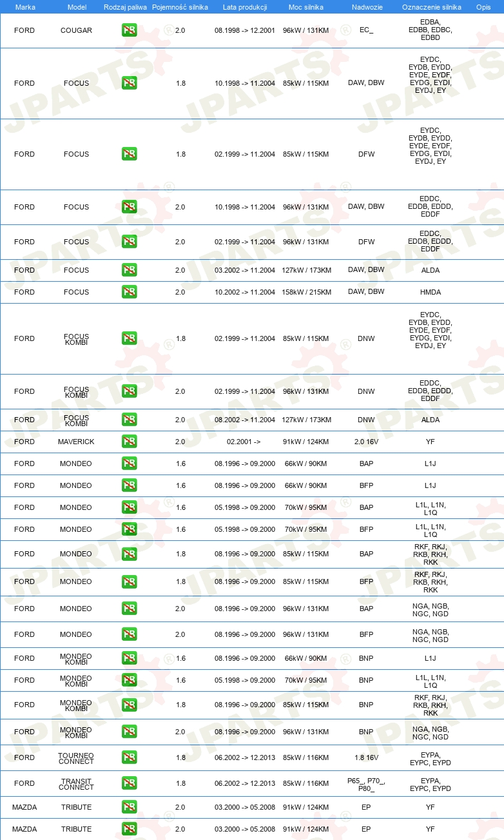Click the Moc silnika column header
The image size is (504, 840).
[306, 7]
